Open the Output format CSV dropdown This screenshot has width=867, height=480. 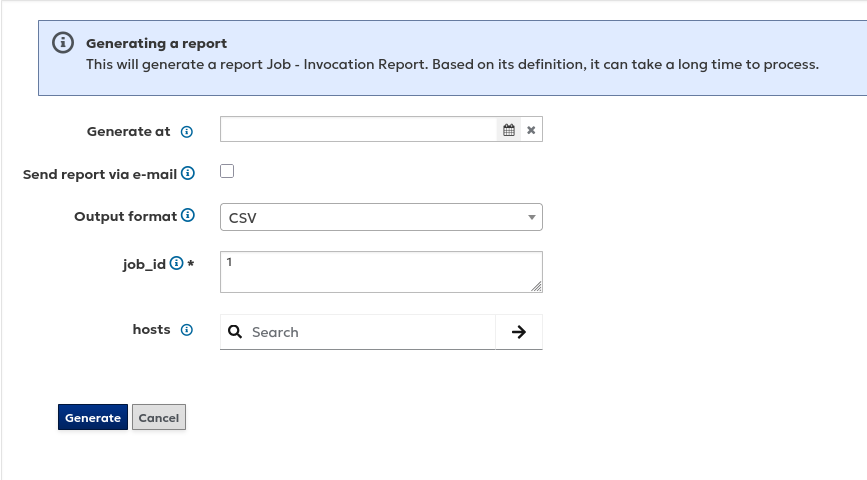381,217
